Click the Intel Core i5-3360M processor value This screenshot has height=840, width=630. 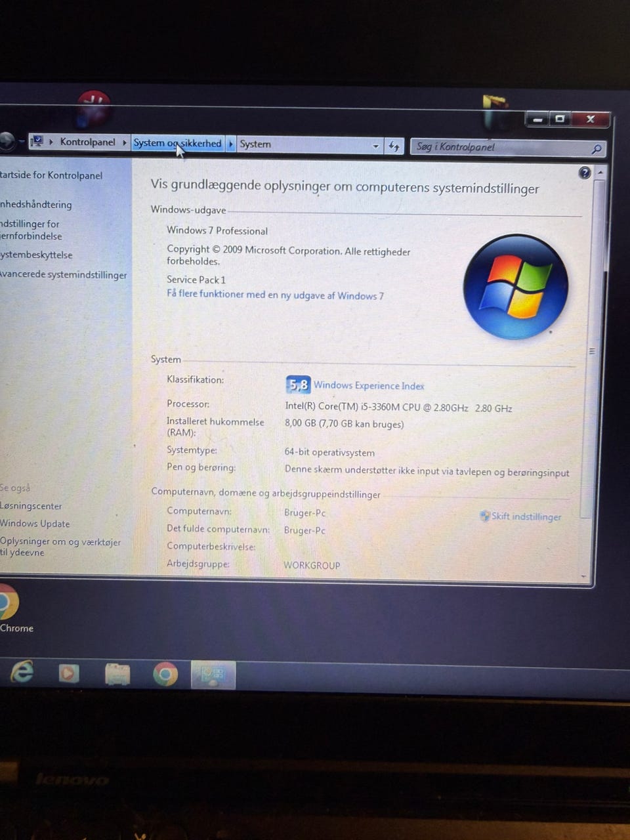pyautogui.click(x=398, y=408)
